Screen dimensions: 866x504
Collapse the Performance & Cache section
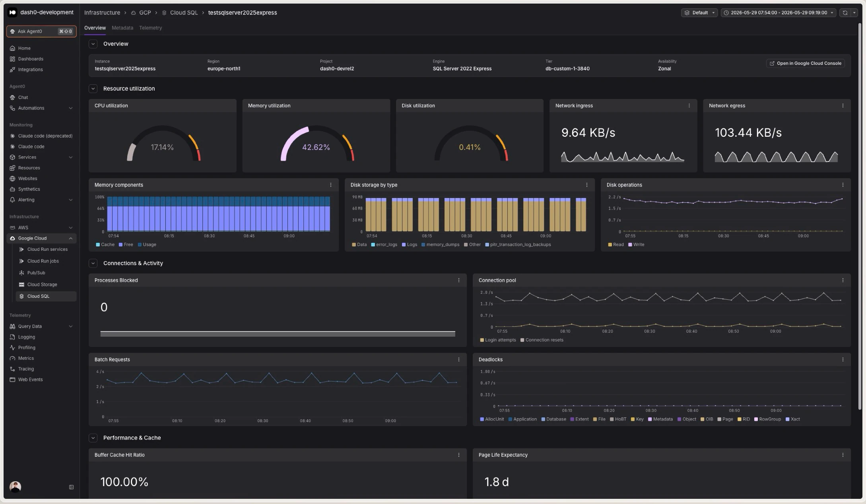click(93, 438)
